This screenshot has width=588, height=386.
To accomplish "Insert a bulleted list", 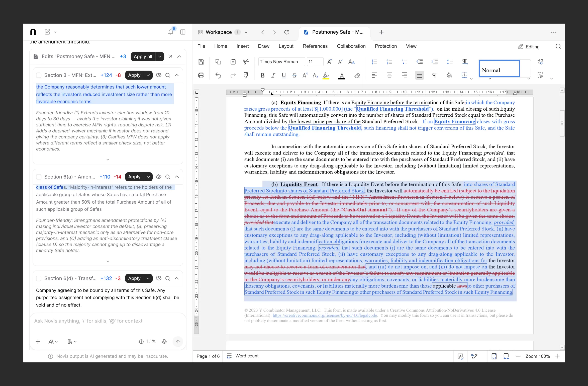I will (x=374, y=62).
